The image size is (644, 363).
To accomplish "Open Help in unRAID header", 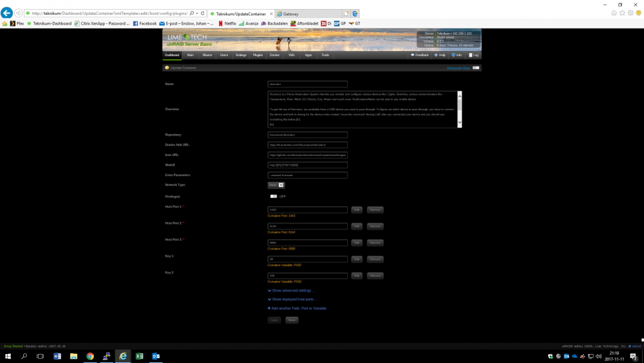I will pos(440,55).
